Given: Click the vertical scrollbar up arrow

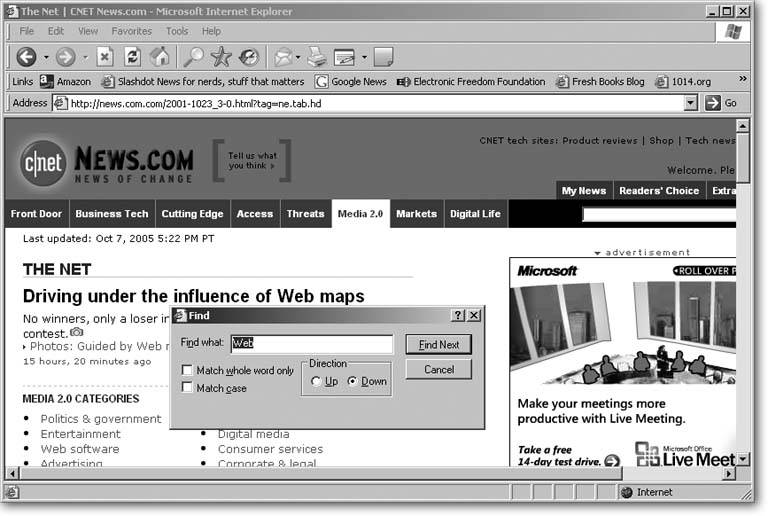Looking at the screenshot, I should (743, 126).
